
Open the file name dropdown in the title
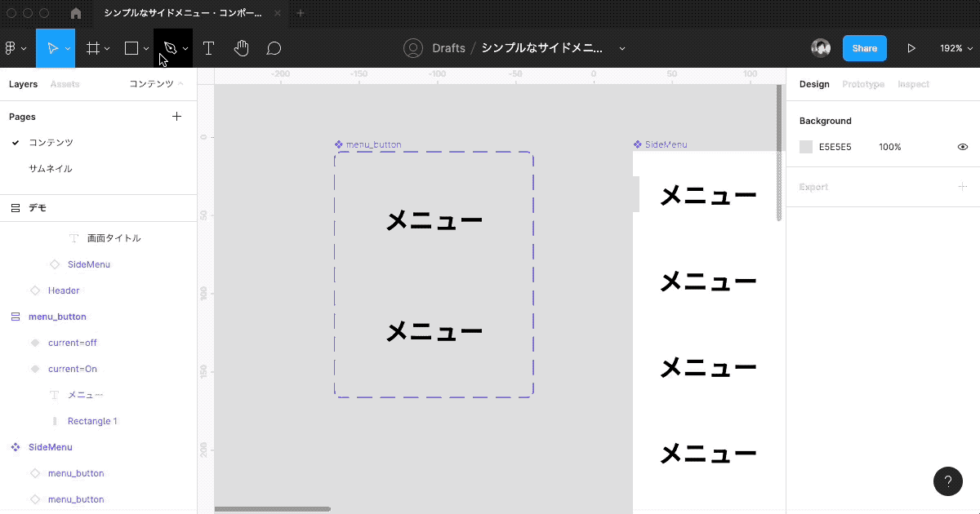pos(622,48)
